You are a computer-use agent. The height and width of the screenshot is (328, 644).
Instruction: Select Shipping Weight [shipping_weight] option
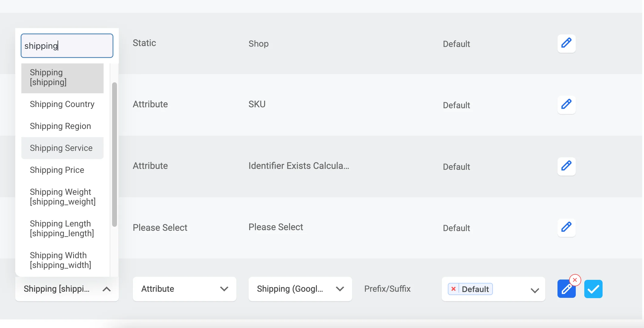click(62, 197)
